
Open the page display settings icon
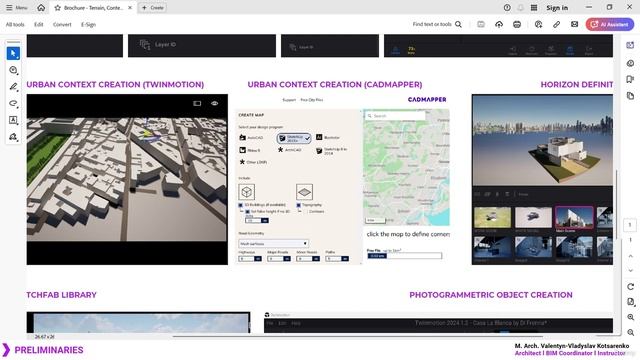pyautogui.click(x=631, y=302)
